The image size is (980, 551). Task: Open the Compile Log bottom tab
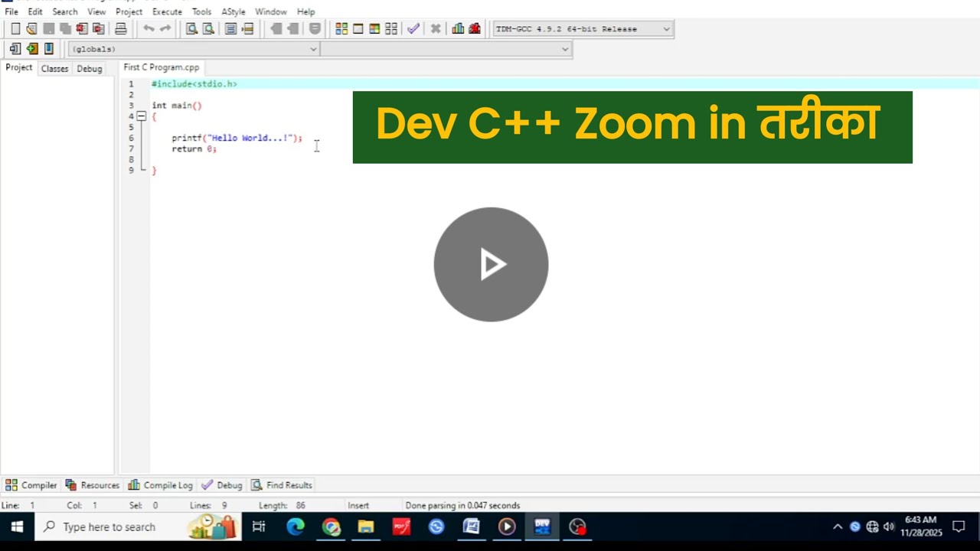pyautogui.click(x=160, y=485)
